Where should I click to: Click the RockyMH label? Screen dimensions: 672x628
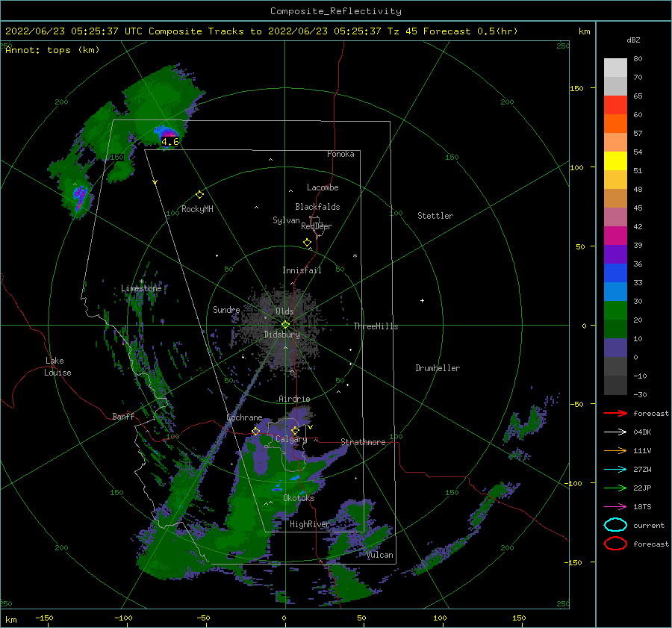coord(197,209)
